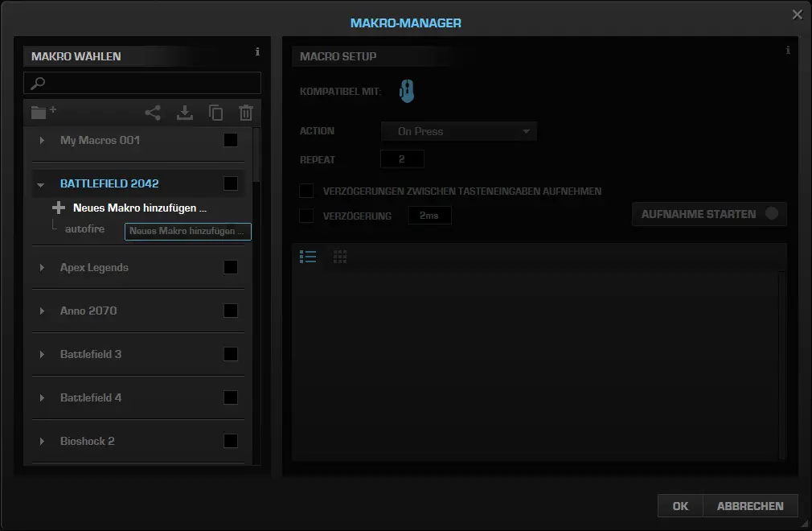The image size is (812, 531).
Task: Select the Anno 2070 folder name
Action: click(88, 311)
